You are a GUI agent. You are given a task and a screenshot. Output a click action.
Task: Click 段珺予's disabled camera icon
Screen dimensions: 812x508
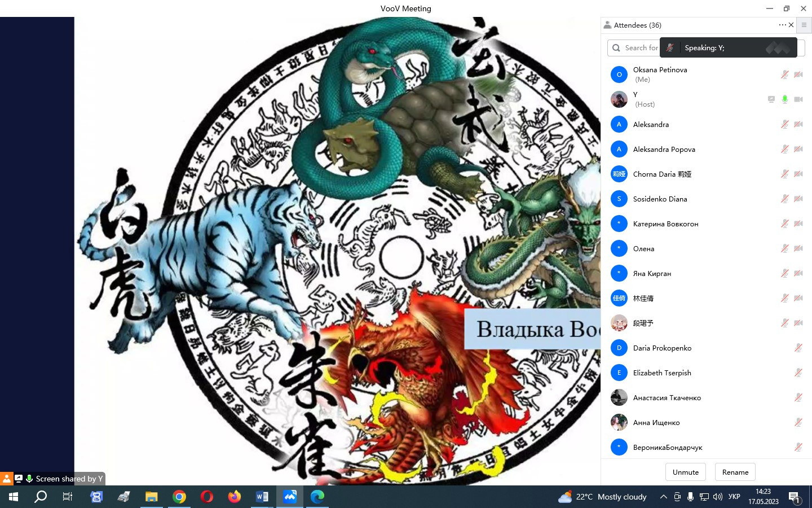click(x=798, y=323)
